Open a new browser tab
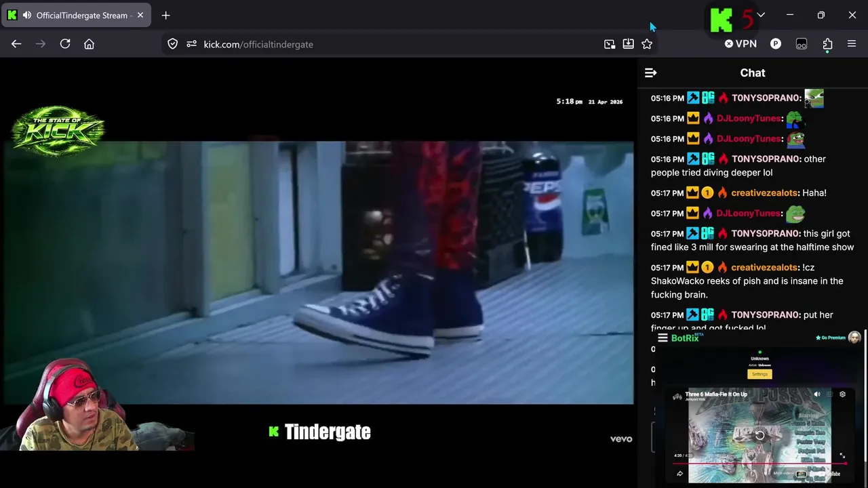 pos(165,15)
